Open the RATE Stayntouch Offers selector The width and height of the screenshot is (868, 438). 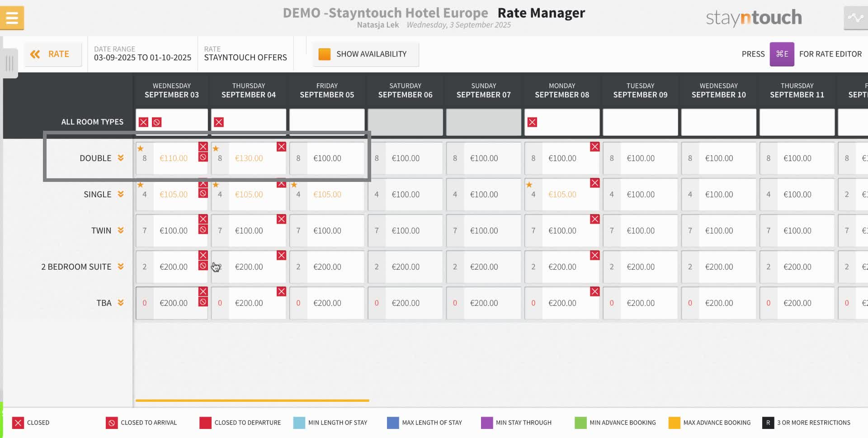click(245, 54)
